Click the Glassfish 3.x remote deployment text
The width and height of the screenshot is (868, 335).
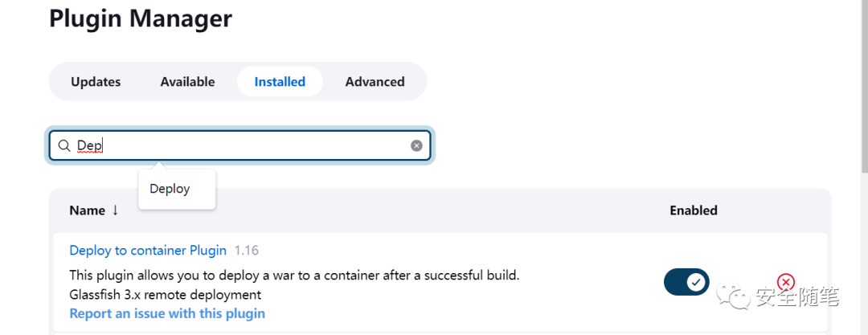[x=165, y=294]
